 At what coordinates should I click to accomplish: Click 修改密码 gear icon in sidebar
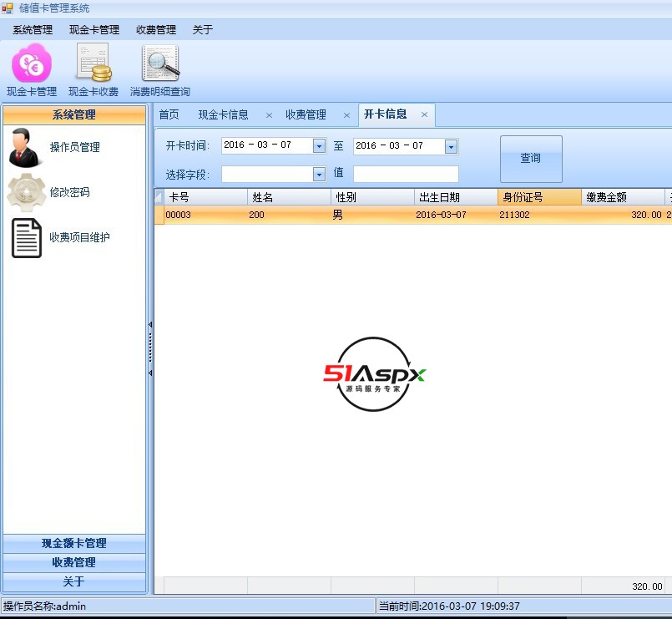26,192
